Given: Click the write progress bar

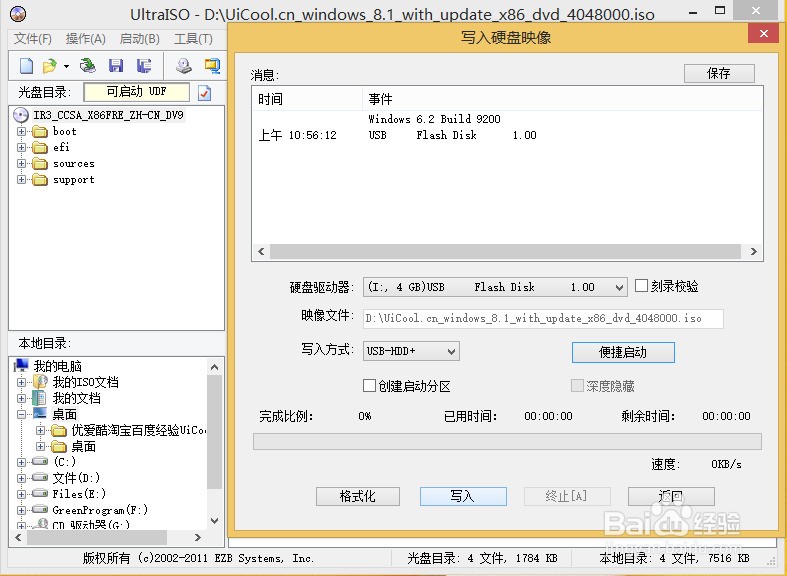Looking at the screenshot, I should click(507, 442).
